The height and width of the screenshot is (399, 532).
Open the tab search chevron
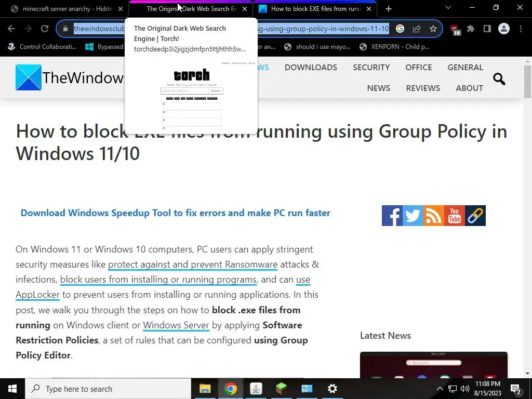(x=448, y=7)
